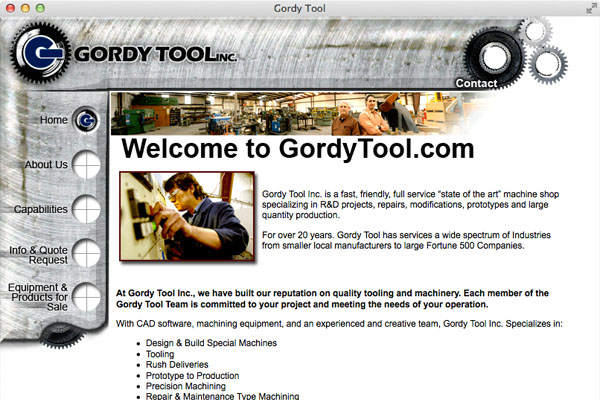
Task: Go to the Capabilities page
Action: tap(41, 209)
